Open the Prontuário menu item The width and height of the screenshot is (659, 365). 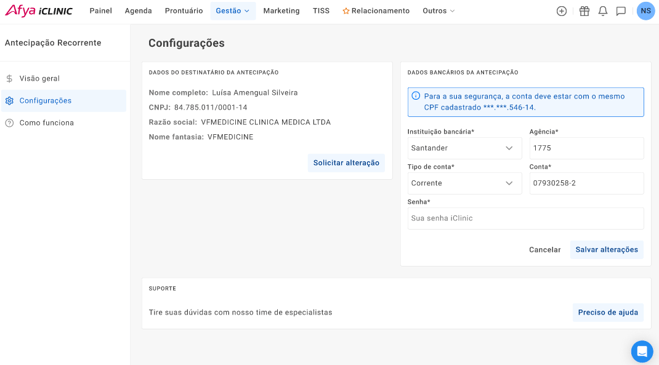click(184, 11)
